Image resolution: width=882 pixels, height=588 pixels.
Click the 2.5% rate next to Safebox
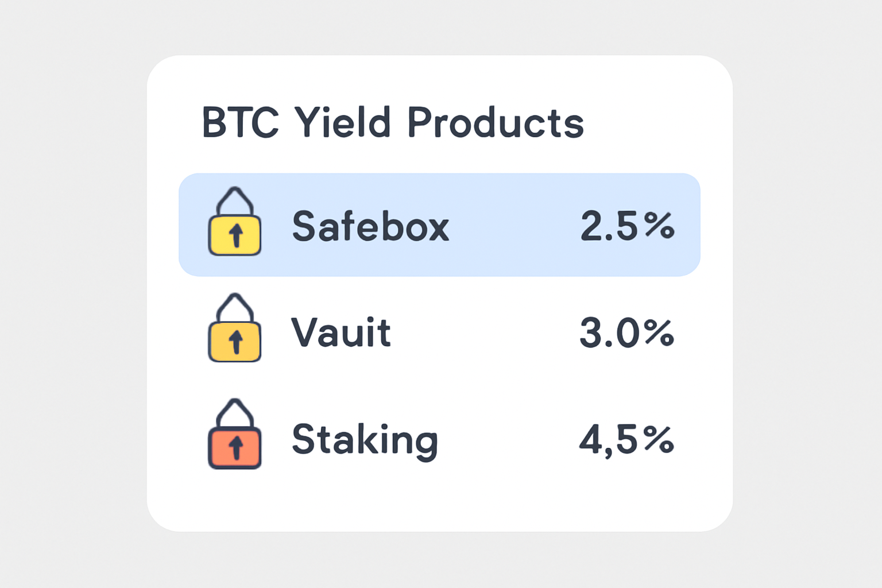click(627, 226)
